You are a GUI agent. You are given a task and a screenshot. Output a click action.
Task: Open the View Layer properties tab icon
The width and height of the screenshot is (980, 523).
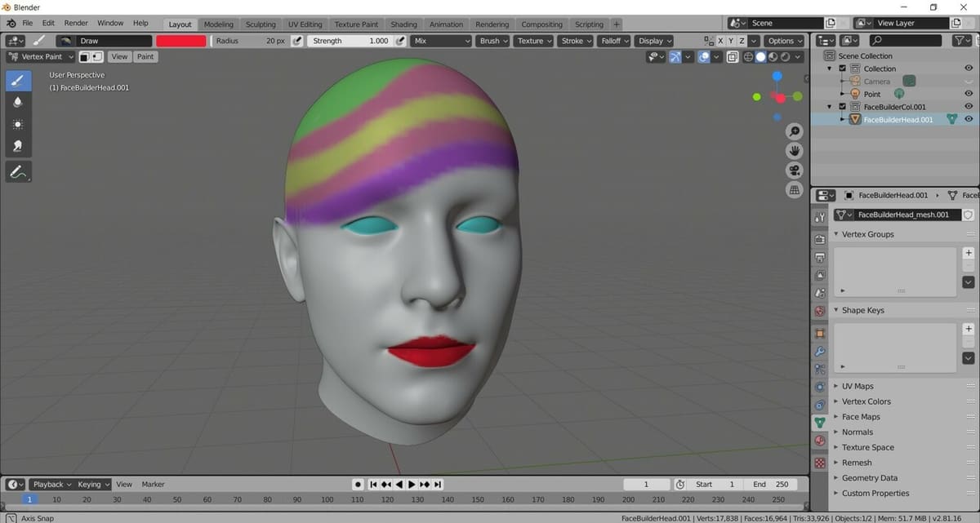(x=820, y=275)
